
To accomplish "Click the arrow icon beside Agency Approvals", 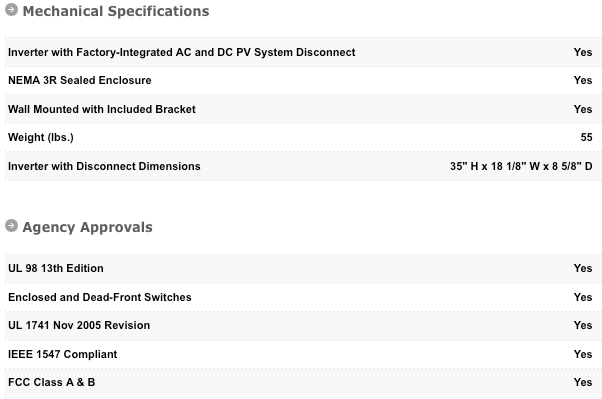I will (x=11, y=226).
